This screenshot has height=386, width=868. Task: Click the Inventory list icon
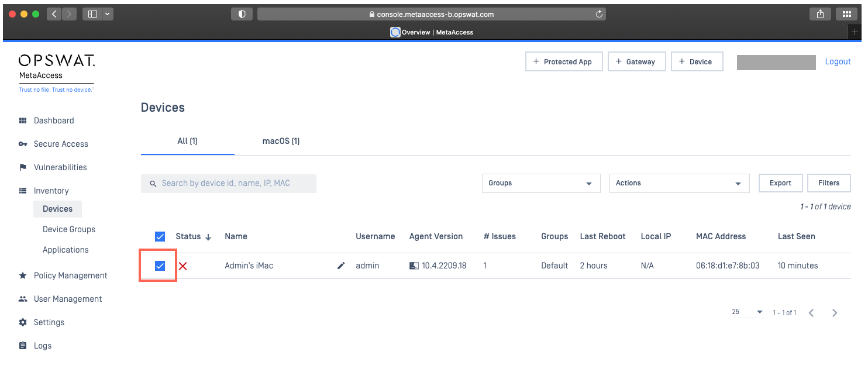[23, 191]
